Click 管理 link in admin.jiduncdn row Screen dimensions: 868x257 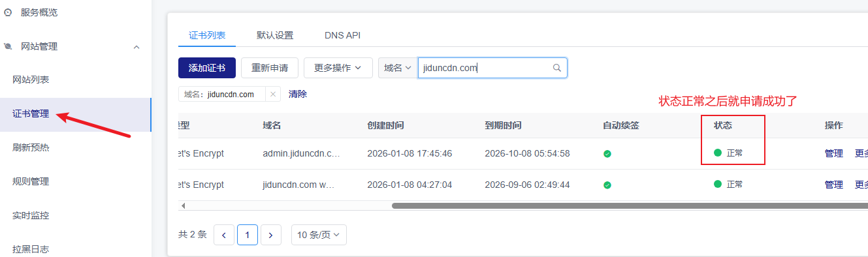833,153
